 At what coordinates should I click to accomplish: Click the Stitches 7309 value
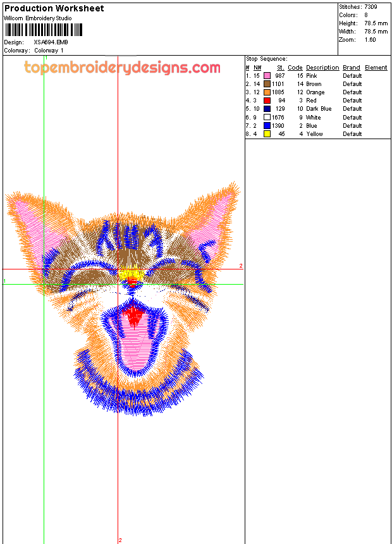(371, 7)
